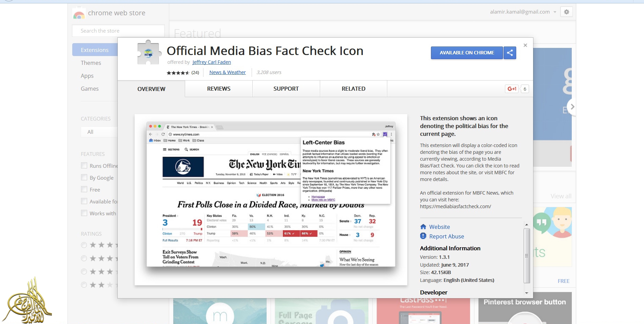The width and height of the screenshot is (644, 324).
Task: Click the FREE label on the app card
Action: pyautogui.click(x=564, y=281)
